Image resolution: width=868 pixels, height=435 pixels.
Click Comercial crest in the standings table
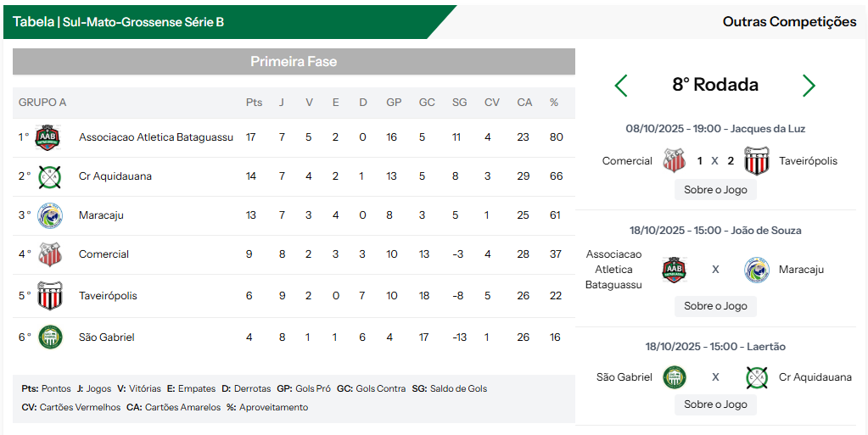click(50, 254)
